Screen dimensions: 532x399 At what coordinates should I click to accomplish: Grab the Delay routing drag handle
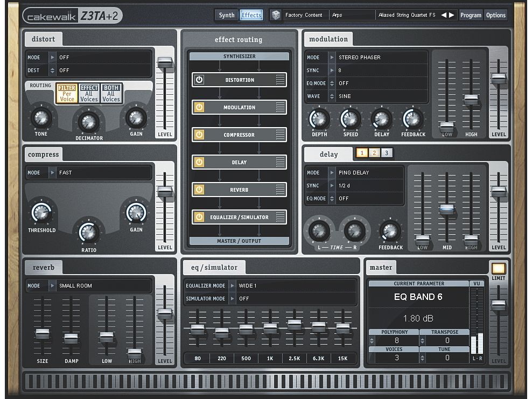(280, 162)
